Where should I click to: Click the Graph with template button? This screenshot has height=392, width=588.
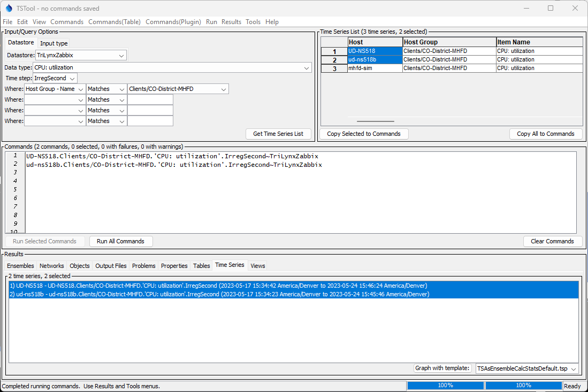(x=442, y=368)
